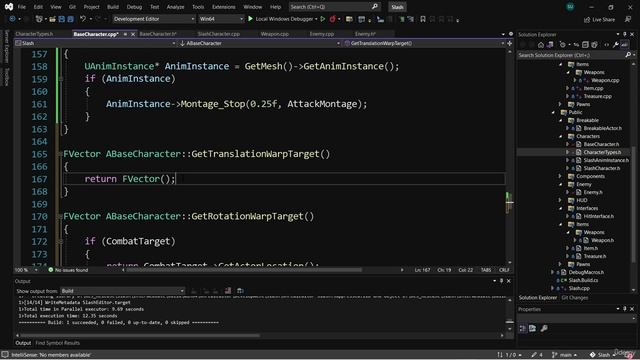This screenshot has width=640, height=360.
Task: Open the Local Windows Debugger dropdown arrow
Action: (316, 19)
